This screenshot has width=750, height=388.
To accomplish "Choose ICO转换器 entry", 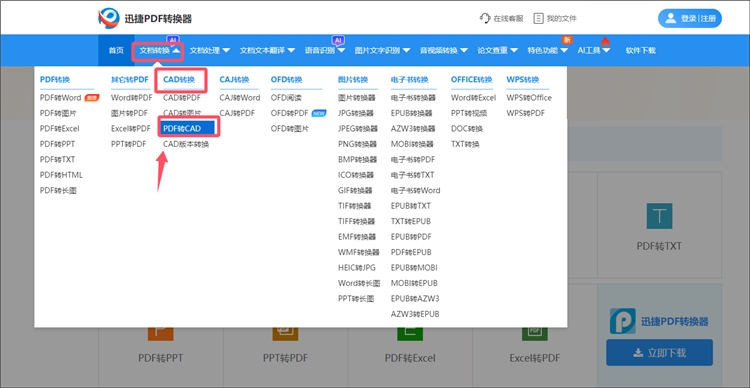I will point(356,175).
